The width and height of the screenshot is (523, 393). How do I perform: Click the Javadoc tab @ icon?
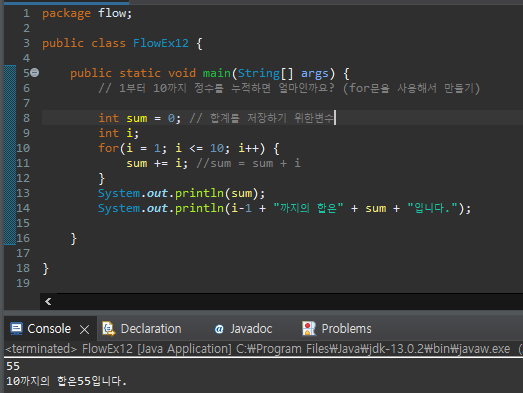pos(219,329)
